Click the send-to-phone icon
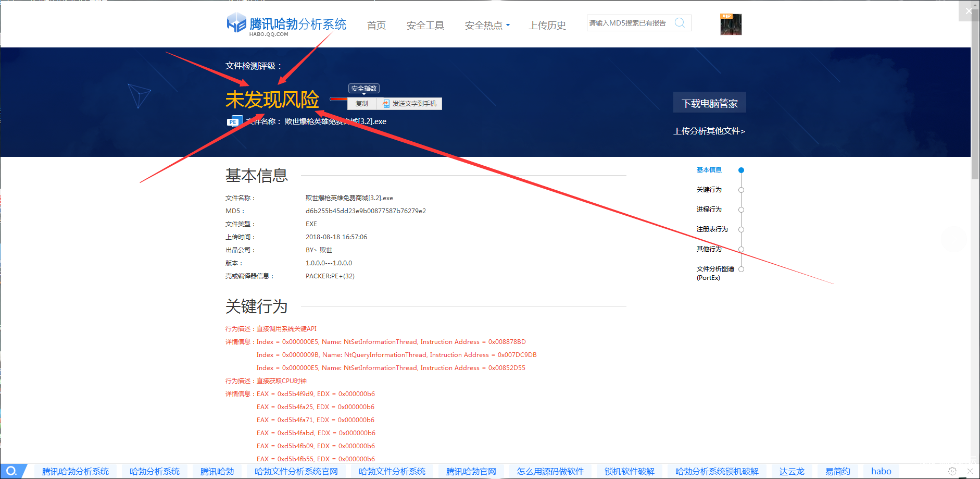Viewport: 980px width, 479px height. click(386, 104)
